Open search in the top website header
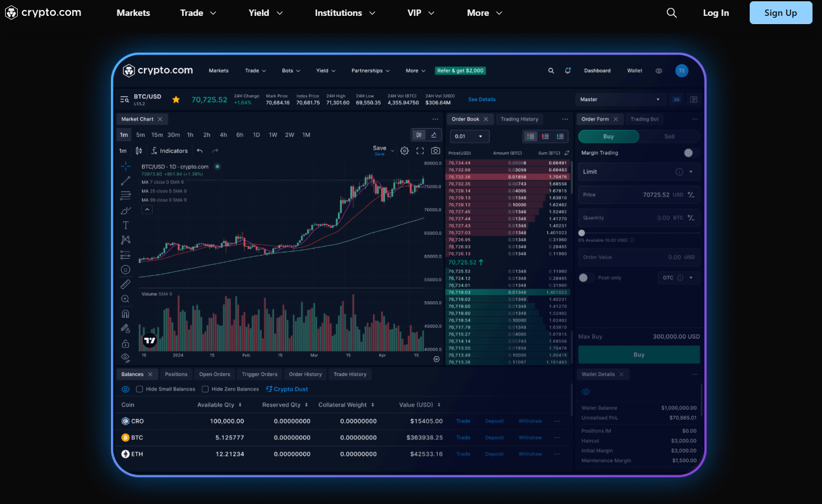The width and height of the screenshot is (822, 504). tap(672, 13)
